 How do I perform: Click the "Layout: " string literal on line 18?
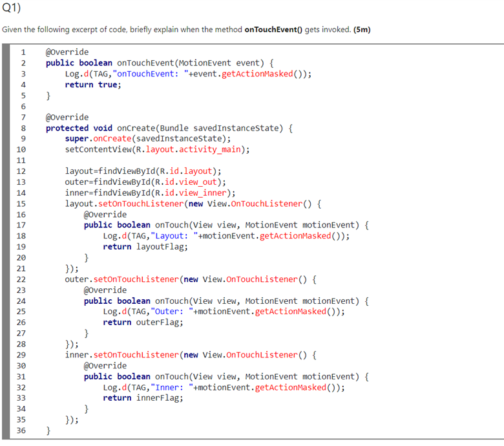pyautogui.click(x=174, y=236)
